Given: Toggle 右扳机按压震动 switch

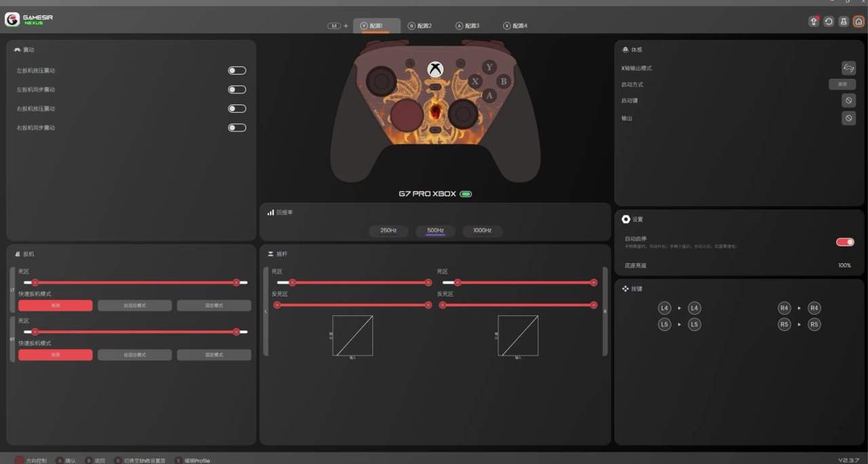Looking at the screenshot, I should [237, 109].
